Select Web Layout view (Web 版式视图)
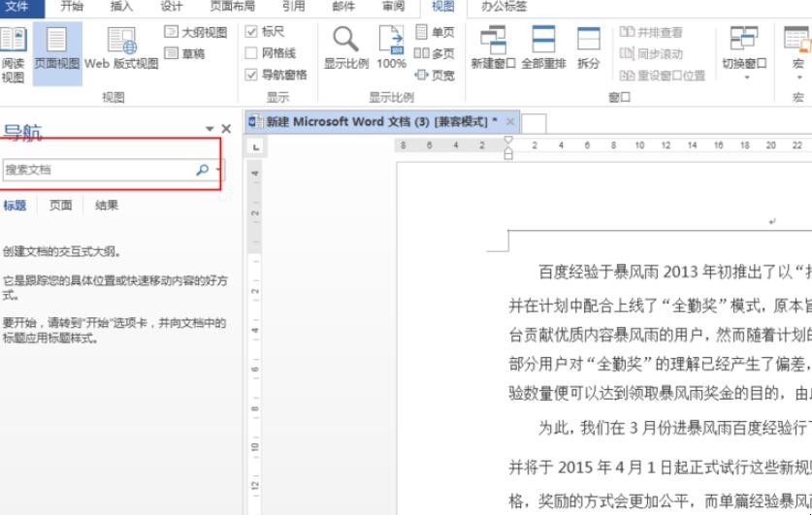 [121, 48]
